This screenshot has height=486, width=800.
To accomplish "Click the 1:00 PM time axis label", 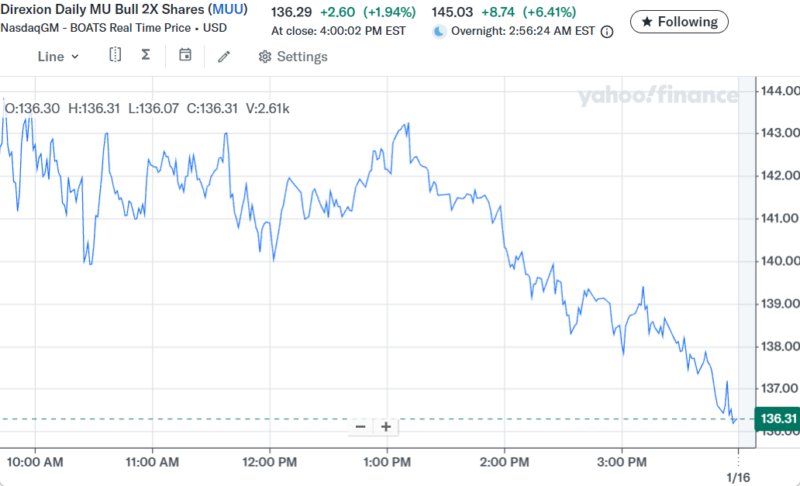I will (x=387, y=462).
